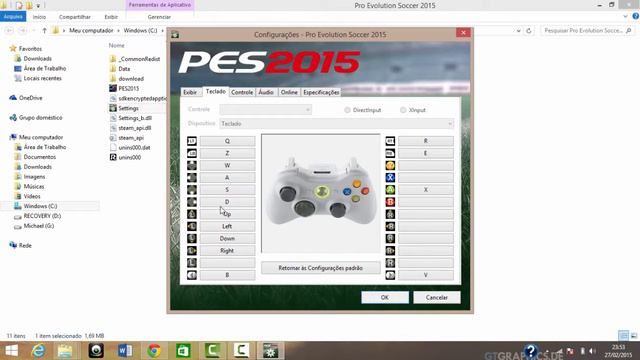640x360 pixels.
Task: Expand the Explorer ribbon chevron
Action: coord(625,17)
